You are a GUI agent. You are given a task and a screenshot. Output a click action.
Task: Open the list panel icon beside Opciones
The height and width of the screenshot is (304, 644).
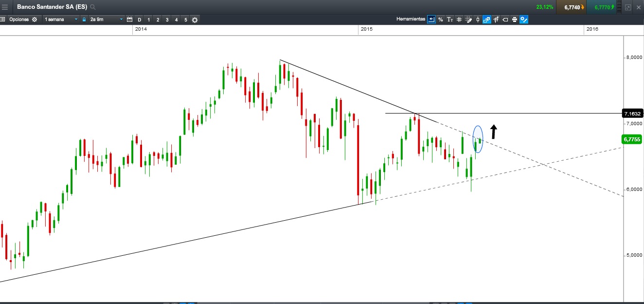coord(2,19)
